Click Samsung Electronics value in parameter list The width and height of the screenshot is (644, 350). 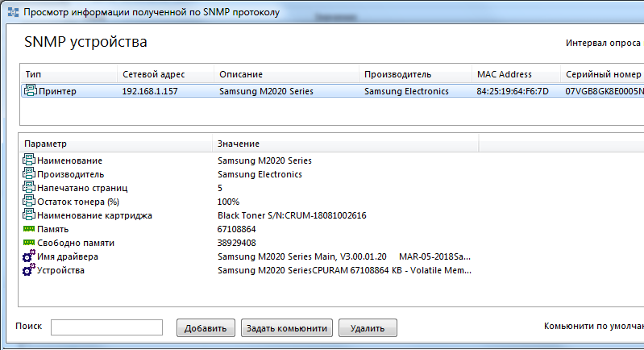pos(260,174)
